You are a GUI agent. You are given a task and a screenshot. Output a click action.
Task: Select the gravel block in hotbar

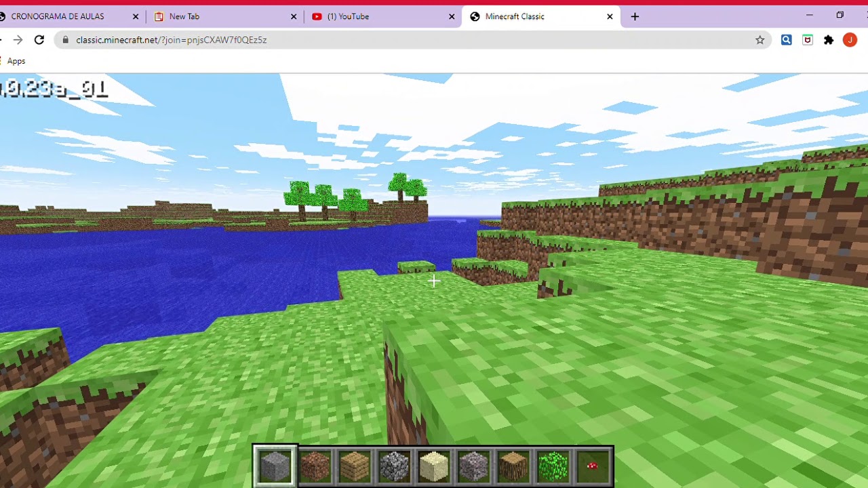473,466
